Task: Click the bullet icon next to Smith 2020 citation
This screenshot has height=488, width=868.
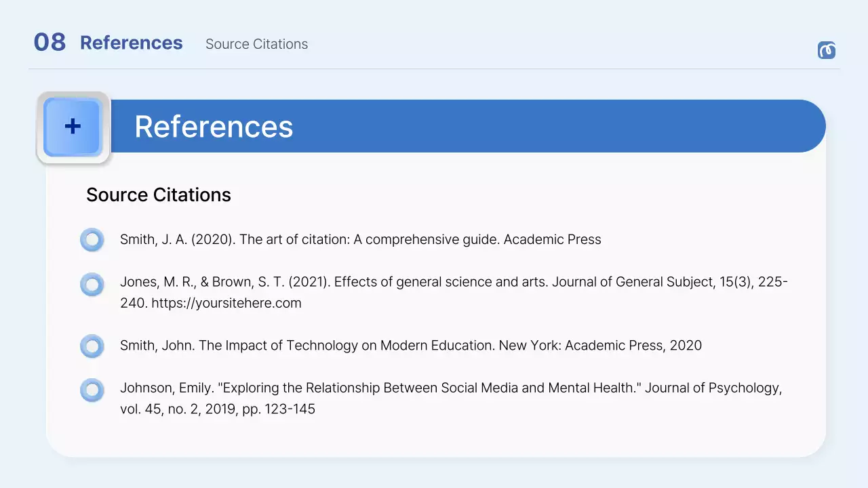Action: tap(92, 239)
